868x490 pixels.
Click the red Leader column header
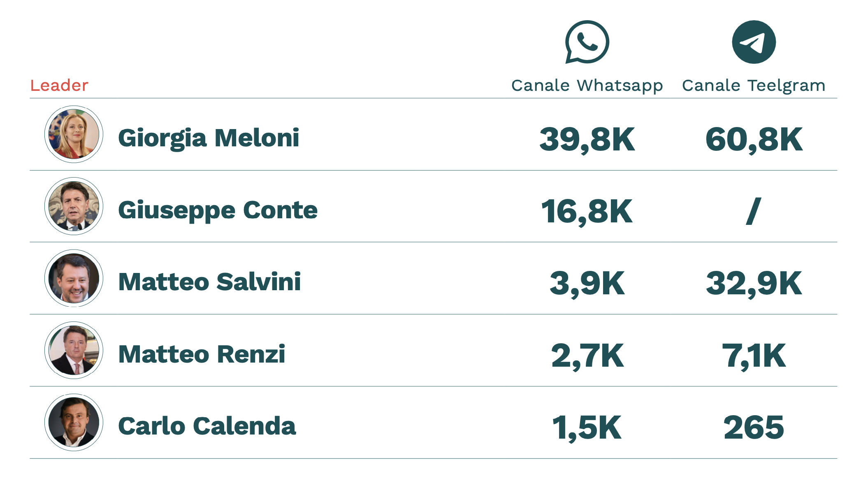pyautogui.click(x=59, y=86)
